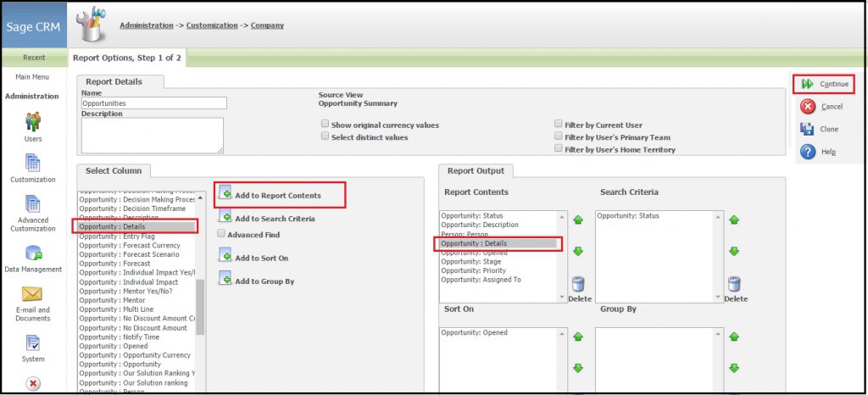Toggle the Advanced Find checkbox
Viewport: 868px width, 395px height.
[221, 234]
